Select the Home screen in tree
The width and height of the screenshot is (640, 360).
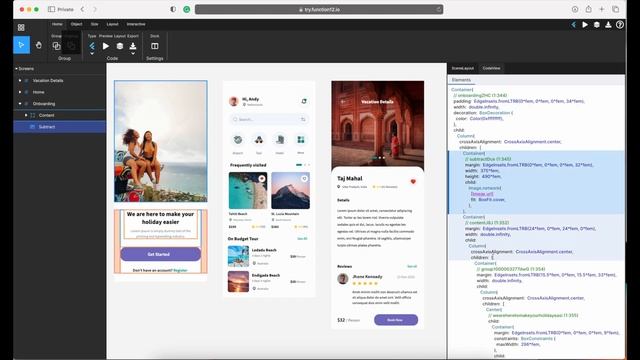click(38, 92)
